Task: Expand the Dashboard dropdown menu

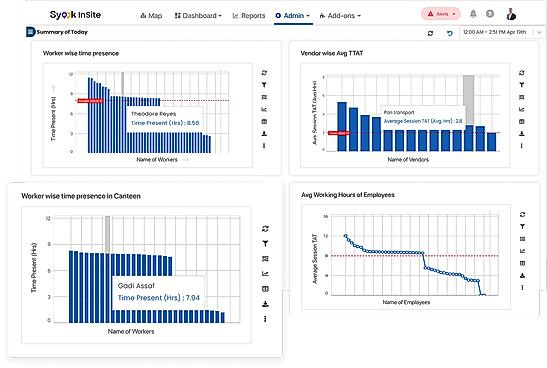Action: tap(198, 16)
